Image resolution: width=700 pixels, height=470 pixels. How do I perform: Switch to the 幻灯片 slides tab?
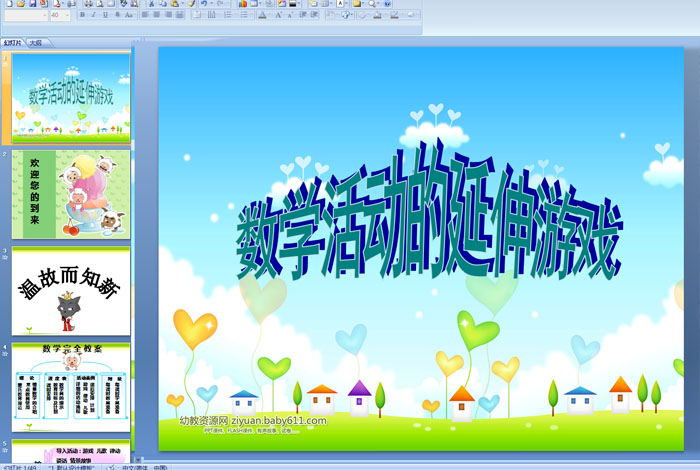click(x=12, y=43)
